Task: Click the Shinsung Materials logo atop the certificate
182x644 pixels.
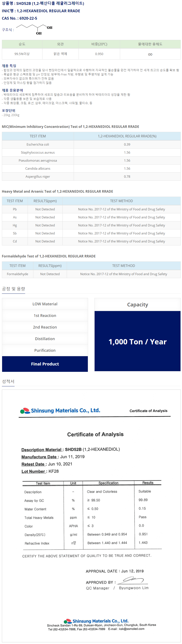Action: 60,410
